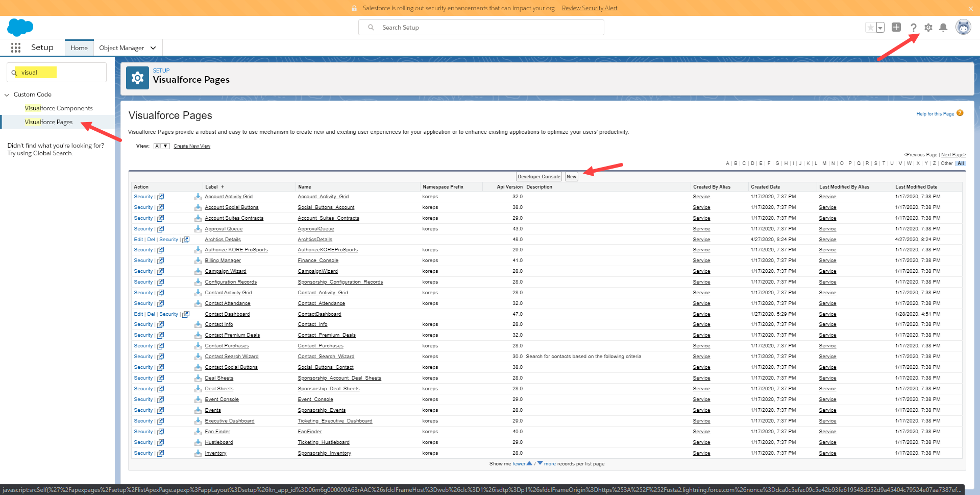
Task: Open the Ticketing_Executive_Dashboard name link
Action: click(335, 421)
